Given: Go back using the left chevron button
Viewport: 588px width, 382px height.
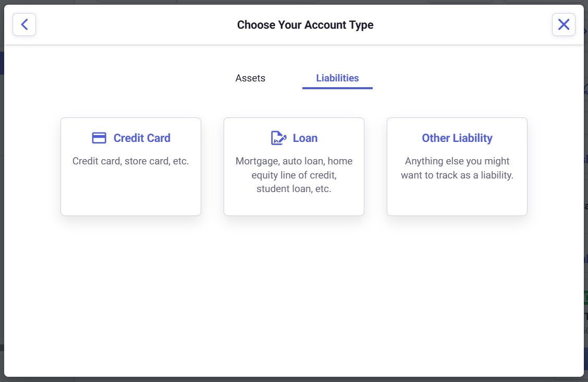Looking at the screenshot, I should (x=24, y=25).
